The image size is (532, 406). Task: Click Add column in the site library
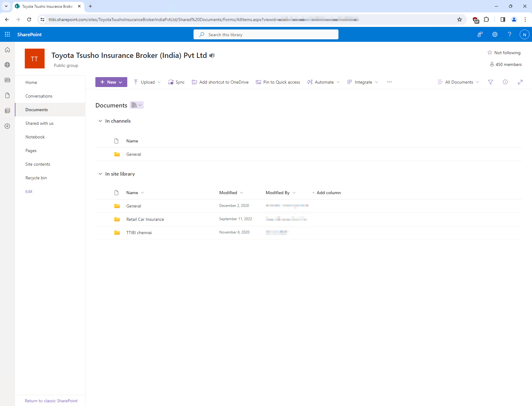click(326, 193)
